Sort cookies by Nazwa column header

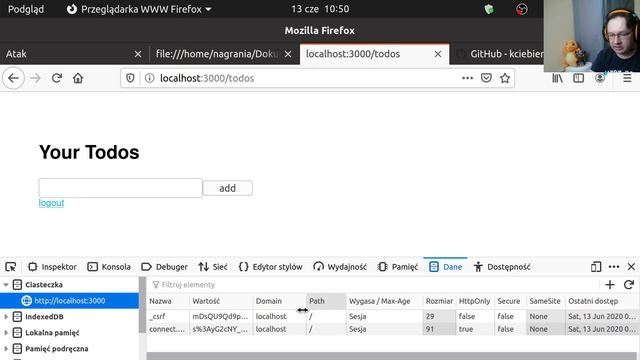[x=168, y=301]
